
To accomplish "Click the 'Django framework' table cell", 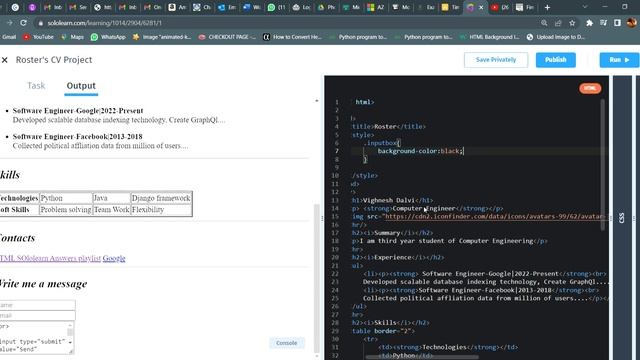I will pyautogui.click(x=161, y=198).
